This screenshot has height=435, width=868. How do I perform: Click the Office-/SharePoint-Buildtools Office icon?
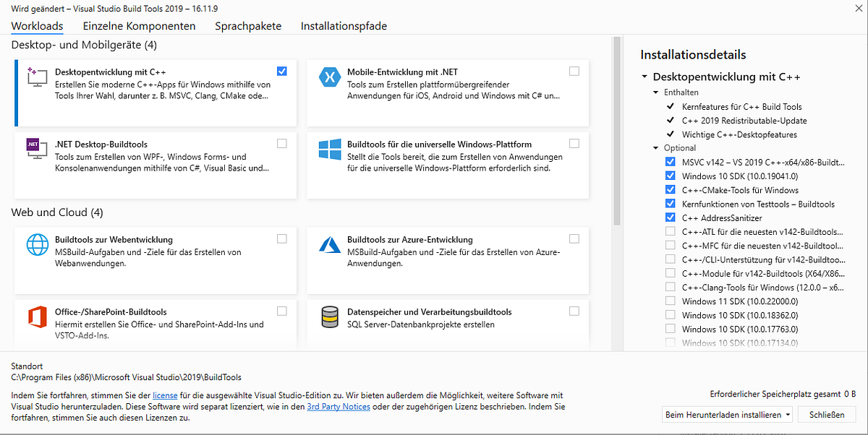[x=36, y=317]
